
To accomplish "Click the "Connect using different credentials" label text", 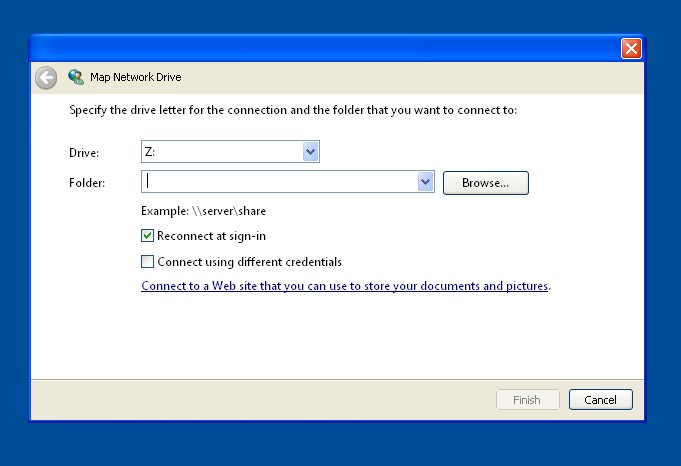I will click(x=250, y=262).
